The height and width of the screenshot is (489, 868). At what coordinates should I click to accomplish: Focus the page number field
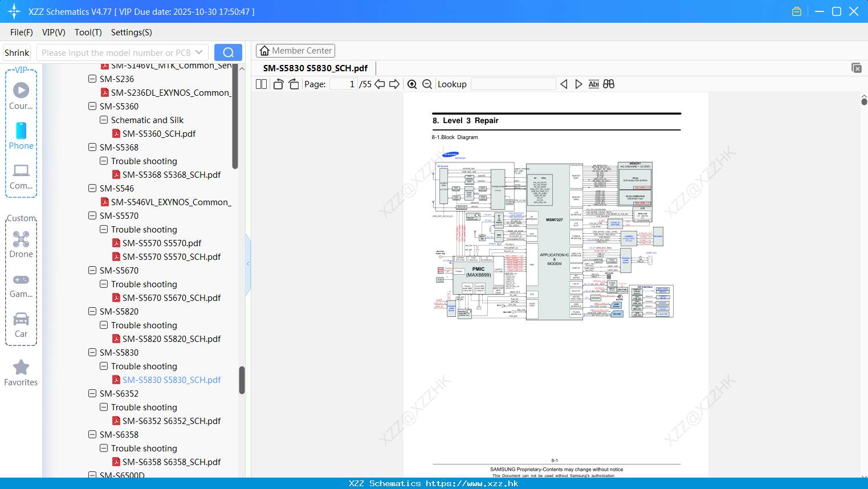tap(344, 84)
